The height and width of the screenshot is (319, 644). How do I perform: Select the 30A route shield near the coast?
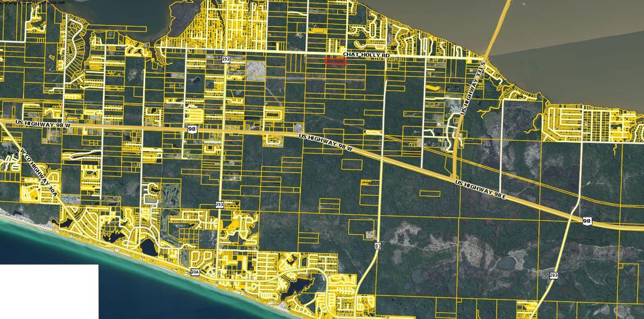tap(194, 272)
